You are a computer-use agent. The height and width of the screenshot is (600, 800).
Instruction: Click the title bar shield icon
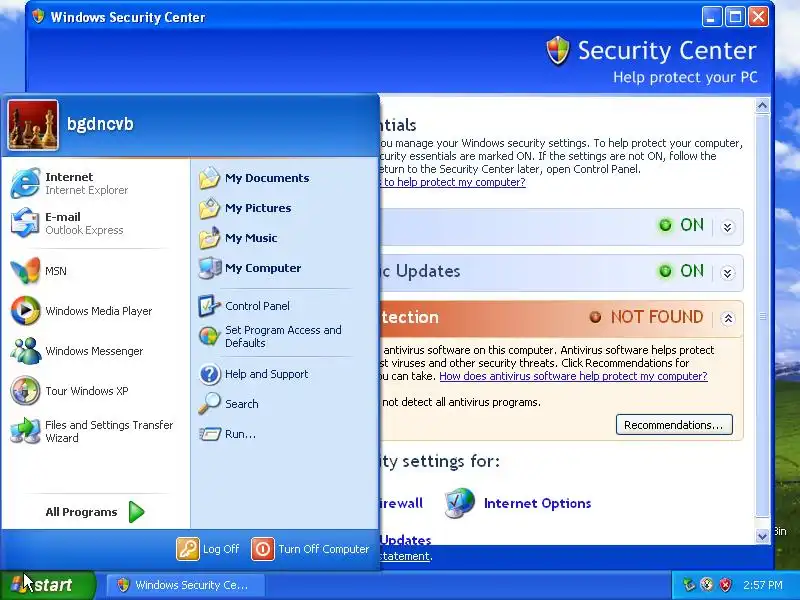point(38,17)
